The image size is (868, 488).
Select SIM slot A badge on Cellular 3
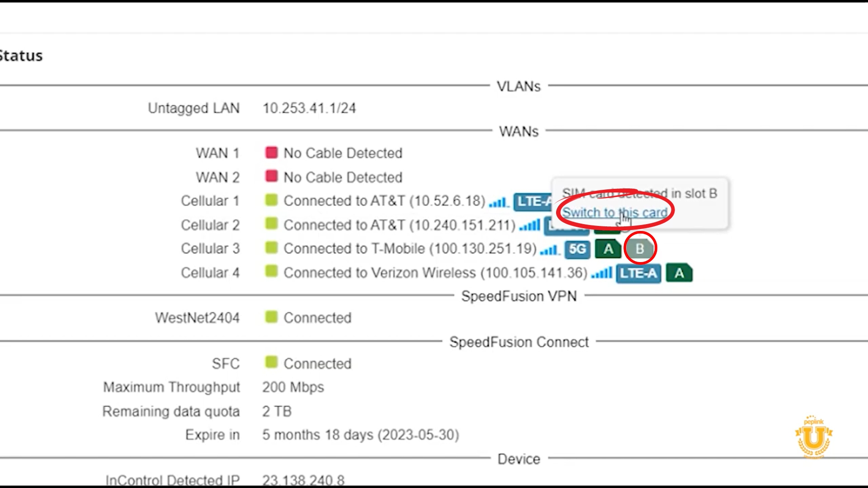click(608, 249)
